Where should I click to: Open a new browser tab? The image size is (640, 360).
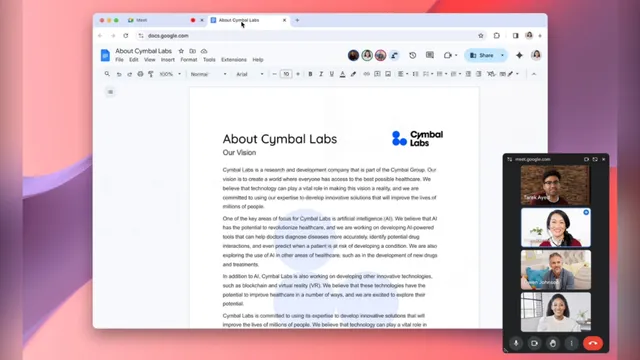(297, 20)
